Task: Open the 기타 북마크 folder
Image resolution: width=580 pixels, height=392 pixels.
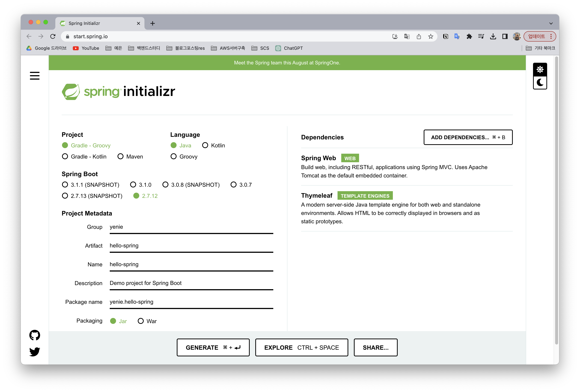Action: 540,48
